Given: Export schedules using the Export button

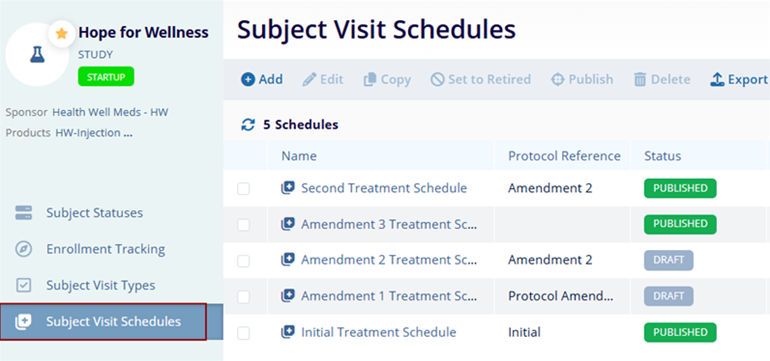Looking at the screenshot, I should click(x=739, y=80).
